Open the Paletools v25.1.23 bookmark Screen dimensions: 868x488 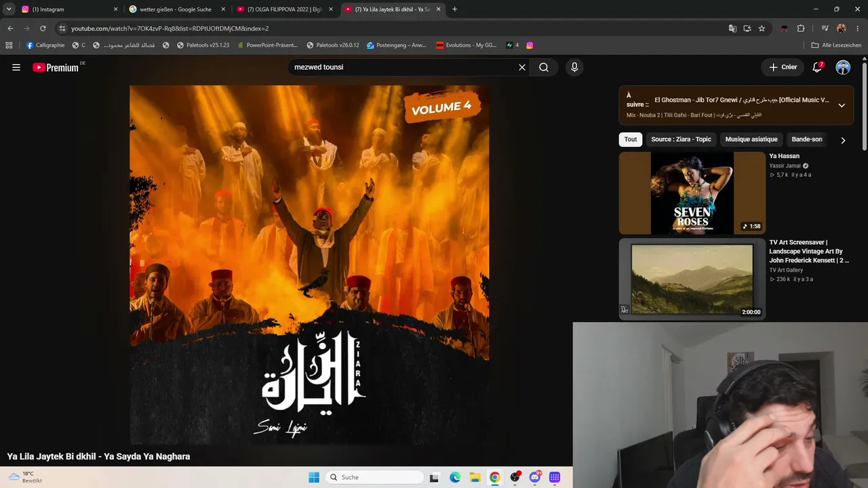coord(203,45)
